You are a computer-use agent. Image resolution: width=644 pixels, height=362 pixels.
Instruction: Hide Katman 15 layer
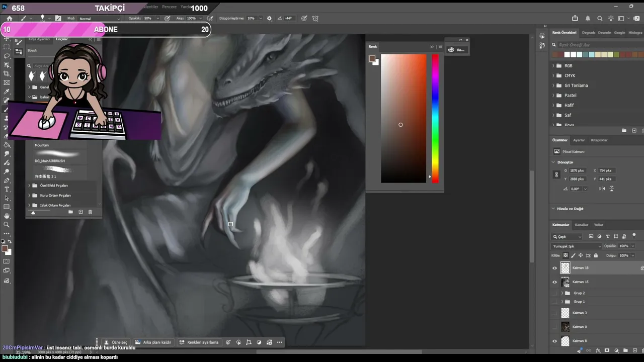tap(555, 282)
